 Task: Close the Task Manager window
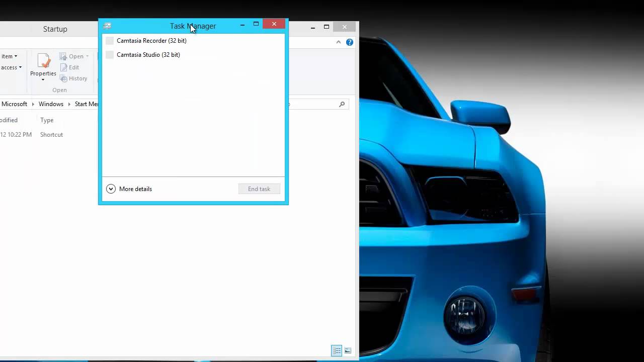pyautogui.click(x=274, y=24)
